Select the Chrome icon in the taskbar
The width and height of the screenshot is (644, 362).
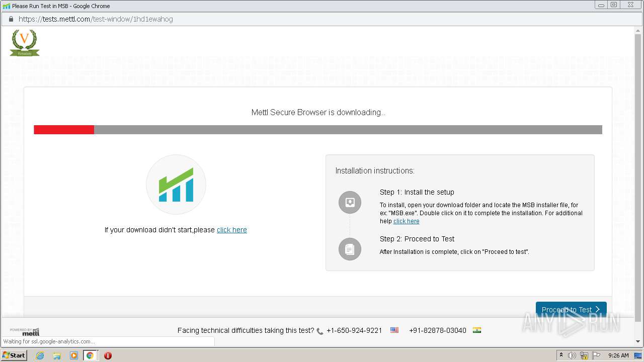pyautogui.click(x=90, y=355)
